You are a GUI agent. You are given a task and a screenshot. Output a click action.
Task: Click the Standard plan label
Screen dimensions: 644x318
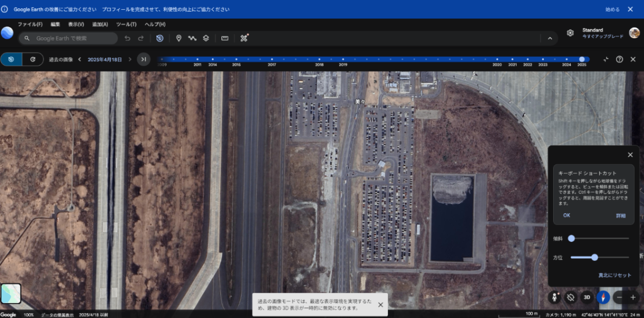pos(593,30)
